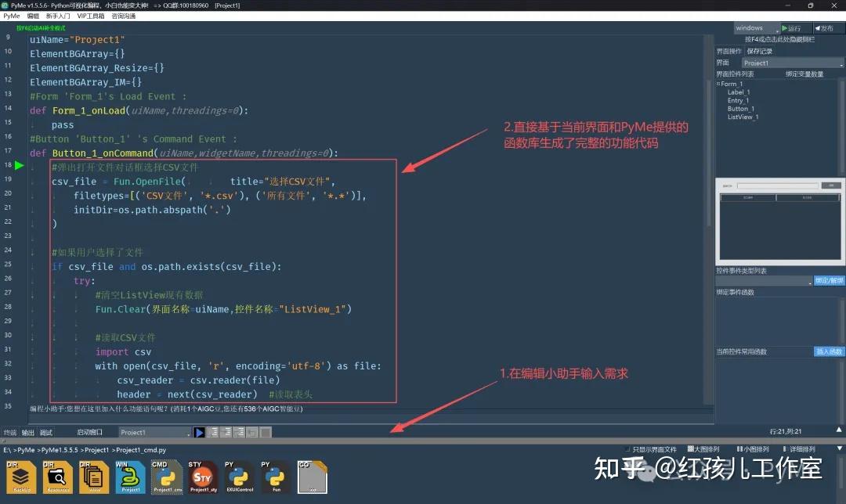Open the Project1 WIN interface file

(x=130, y=477)
